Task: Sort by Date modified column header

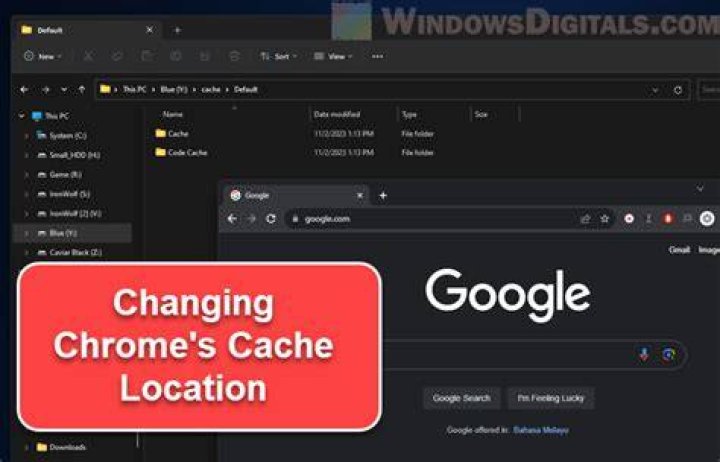Action: click(337, 114)
